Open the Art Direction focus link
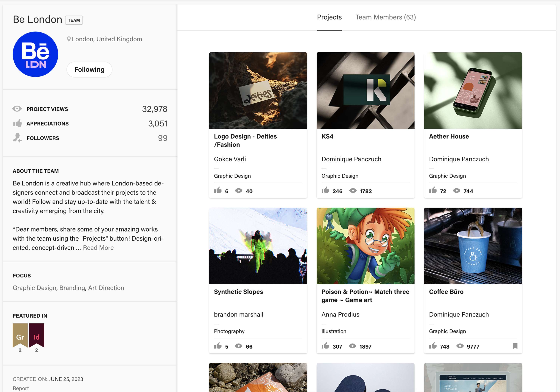560x392 pixels. tap(106, 288)
